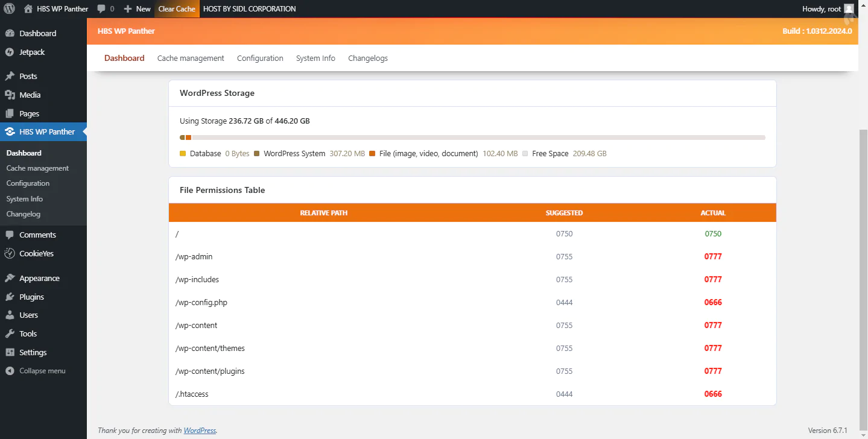Expand the Howdy, root account menu
The width and height of the screenshot is (868, 439).
[821, 9]
